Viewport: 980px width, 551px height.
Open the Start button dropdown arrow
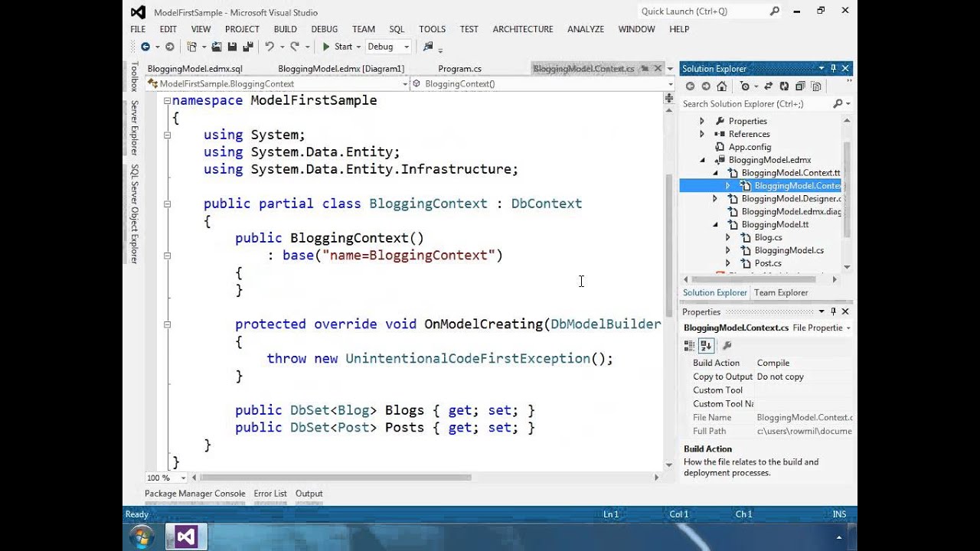[359, 47]
